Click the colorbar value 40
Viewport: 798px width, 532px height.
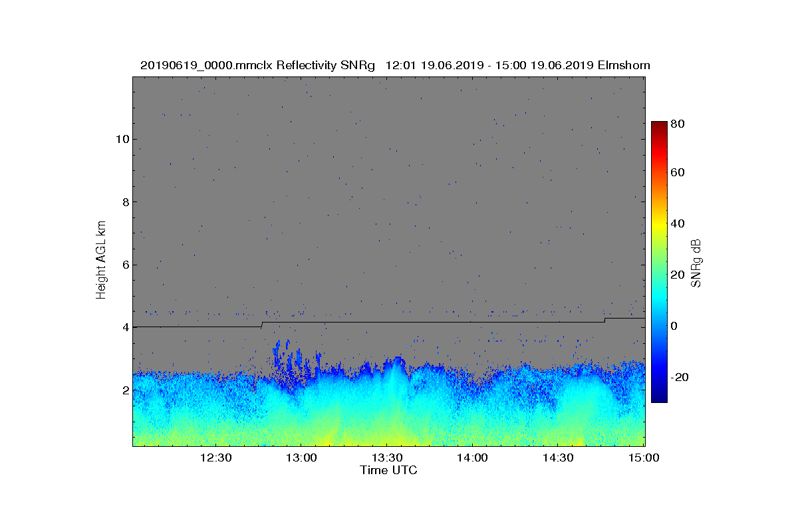(678, 223)
